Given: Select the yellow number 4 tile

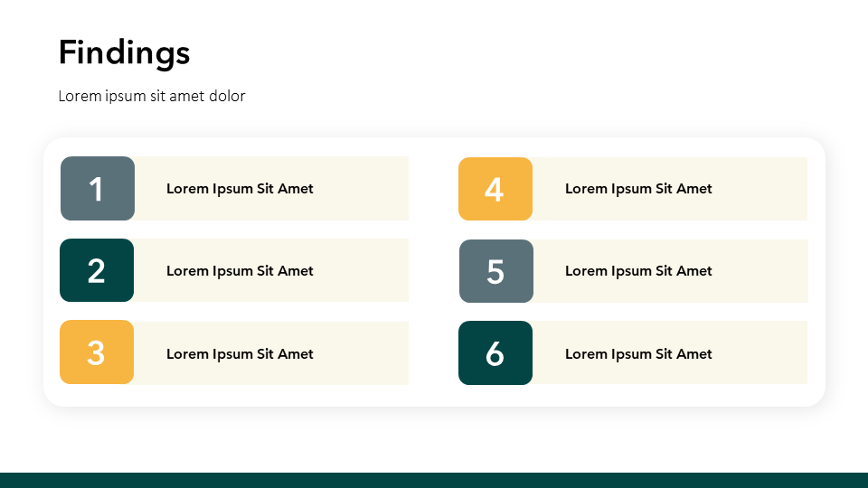Looking at the screenshot, I should tap(495, 189).
